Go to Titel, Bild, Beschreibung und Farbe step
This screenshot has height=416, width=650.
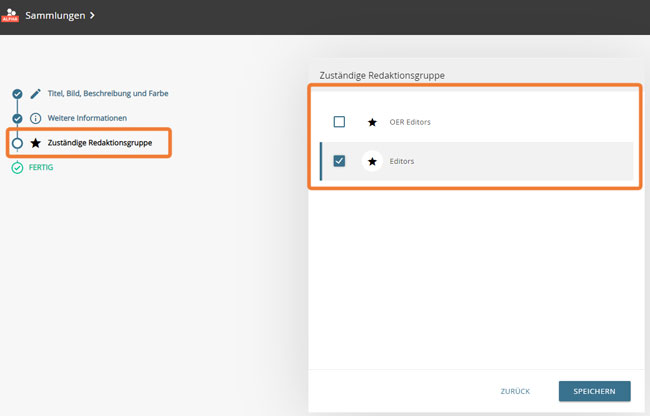tap(108, 93)
